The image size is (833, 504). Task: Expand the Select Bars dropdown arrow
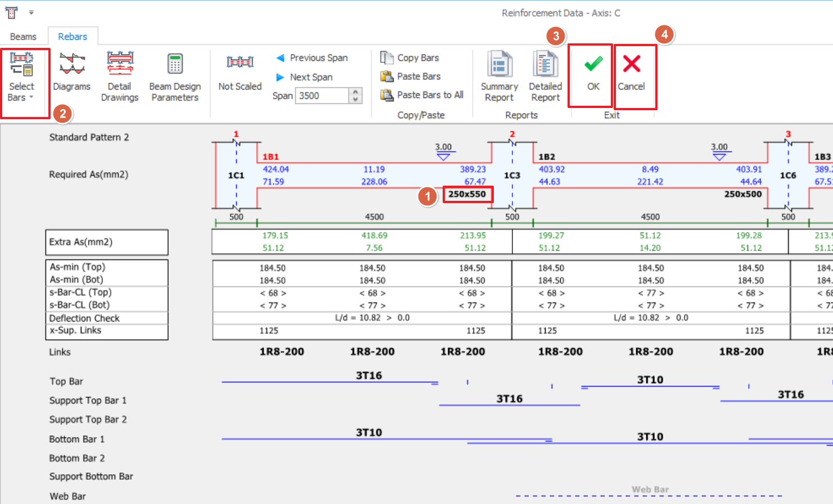point(31,97)
